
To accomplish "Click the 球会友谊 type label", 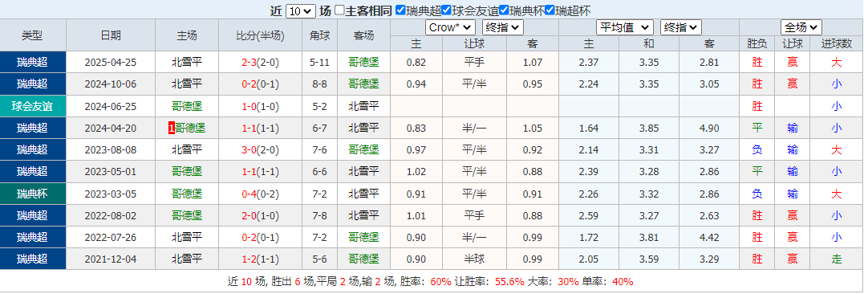I will [x=32, y=107].
